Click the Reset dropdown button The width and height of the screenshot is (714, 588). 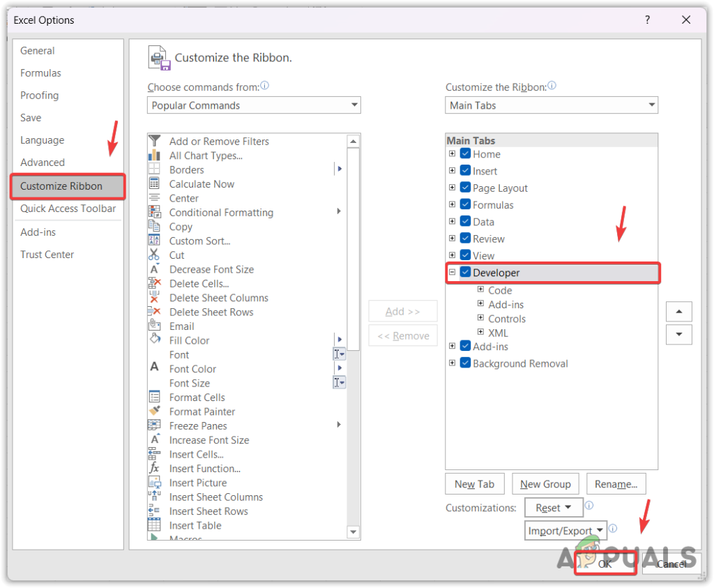(553, 507)
